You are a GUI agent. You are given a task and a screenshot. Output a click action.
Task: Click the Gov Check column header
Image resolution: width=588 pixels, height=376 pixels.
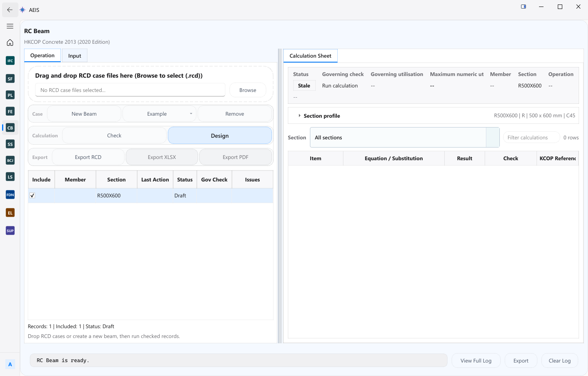click(214, 179)
